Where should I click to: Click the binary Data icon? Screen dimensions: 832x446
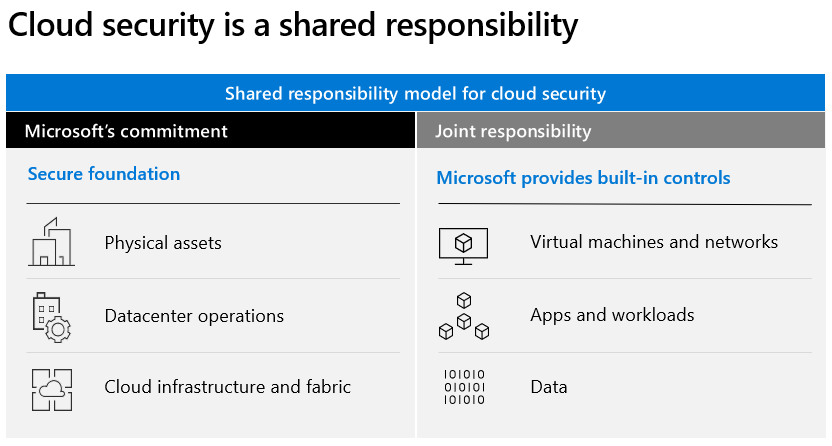click(x=463, y=387)
